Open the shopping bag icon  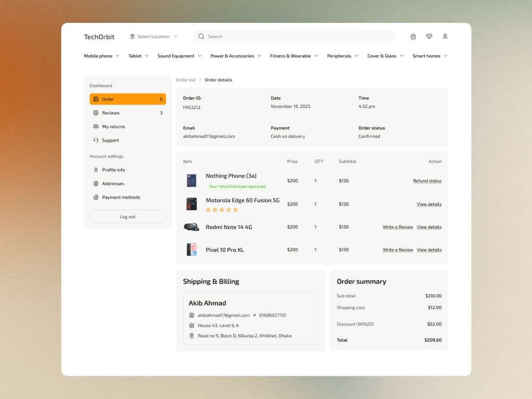pos(413,36)
